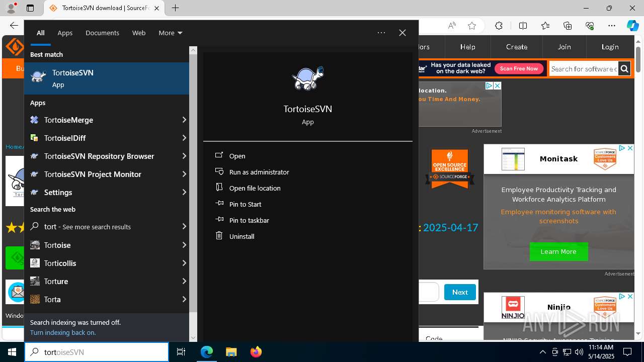
Task: Launch Firefox from the taskbar
Action: (256, 352)
